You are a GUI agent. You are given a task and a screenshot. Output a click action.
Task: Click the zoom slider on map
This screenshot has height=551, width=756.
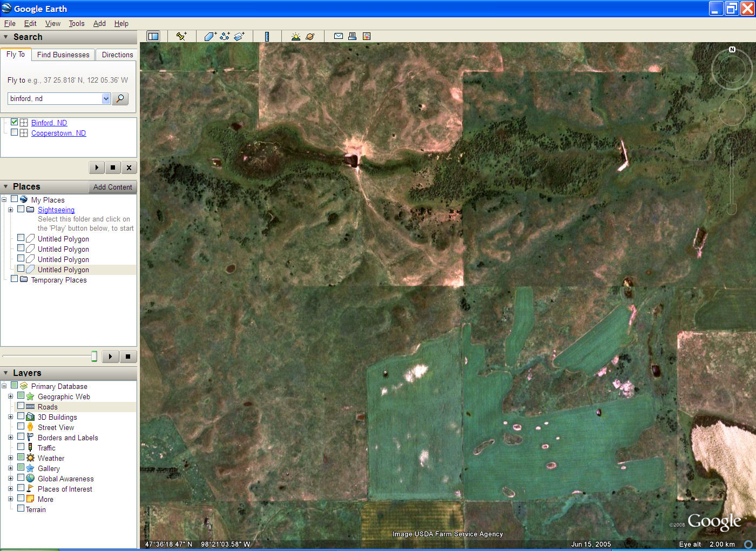pos(731,176)
